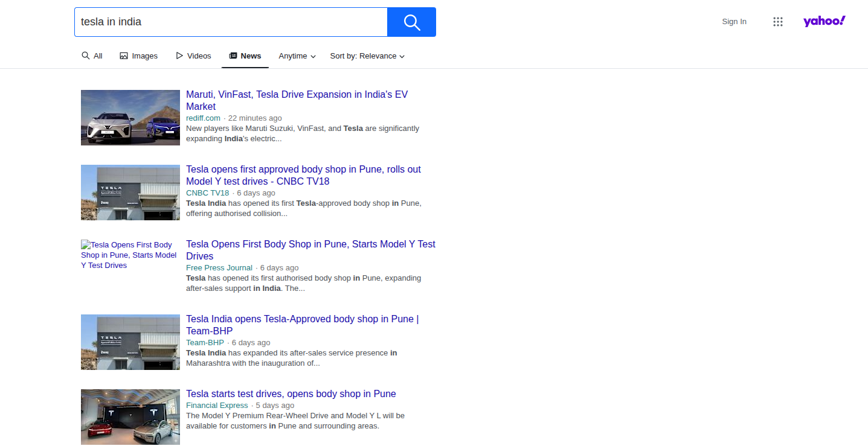The height and width of the screenshot is (446, 868).
Task: Click the rediff.com source label
Action: click(203, 118)
